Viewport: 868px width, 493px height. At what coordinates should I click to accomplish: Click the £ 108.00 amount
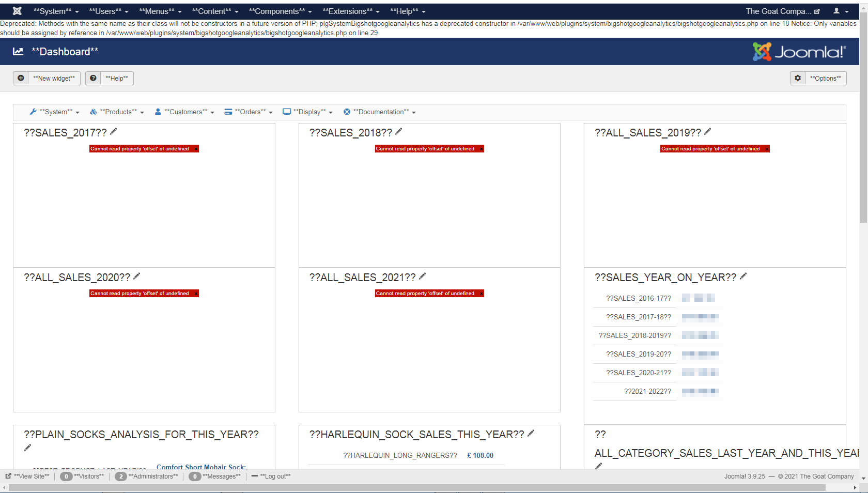coord(481,455)
